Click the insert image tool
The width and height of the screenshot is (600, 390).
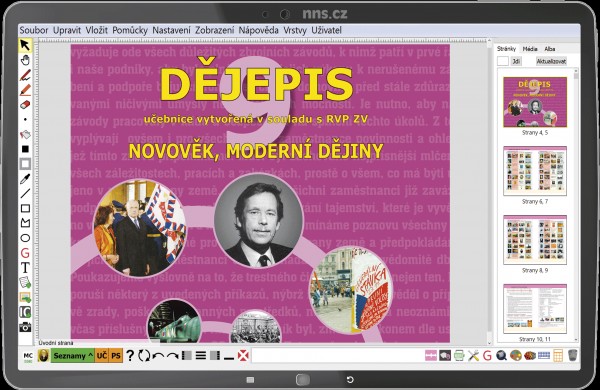(25, 297)
